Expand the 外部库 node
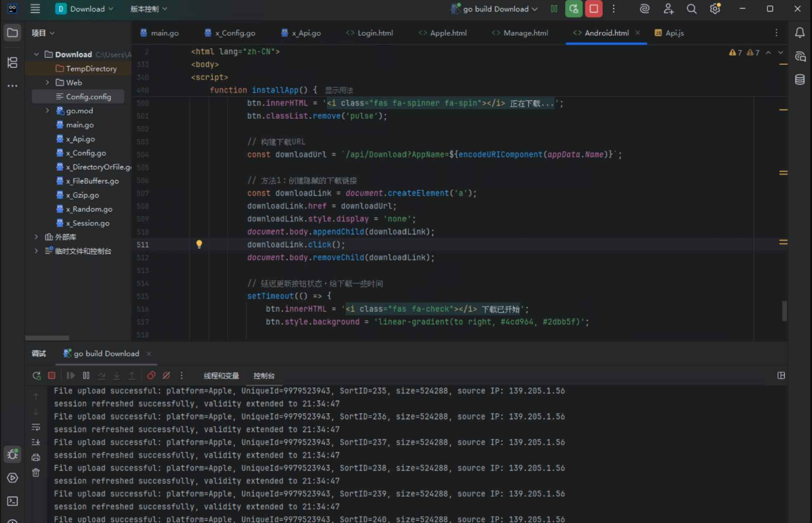This screenshot has height=523, width=812. pos(36,237)
